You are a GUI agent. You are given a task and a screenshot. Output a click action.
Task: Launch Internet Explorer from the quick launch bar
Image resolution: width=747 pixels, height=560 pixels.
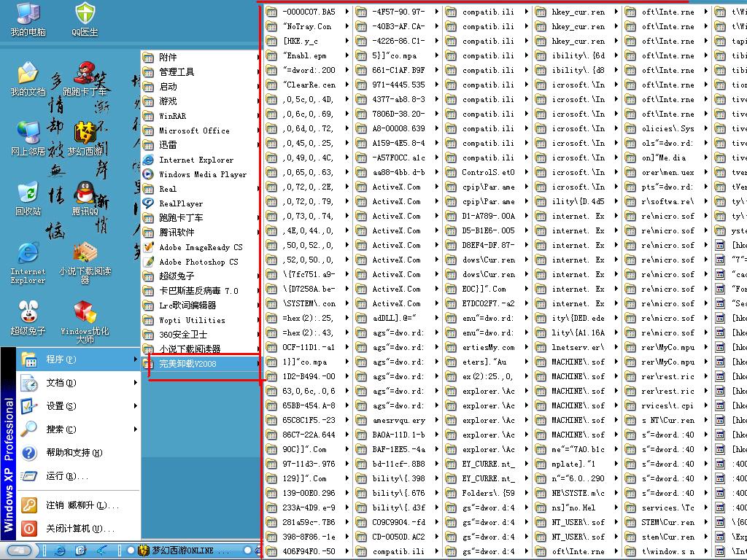click(60, 551)
